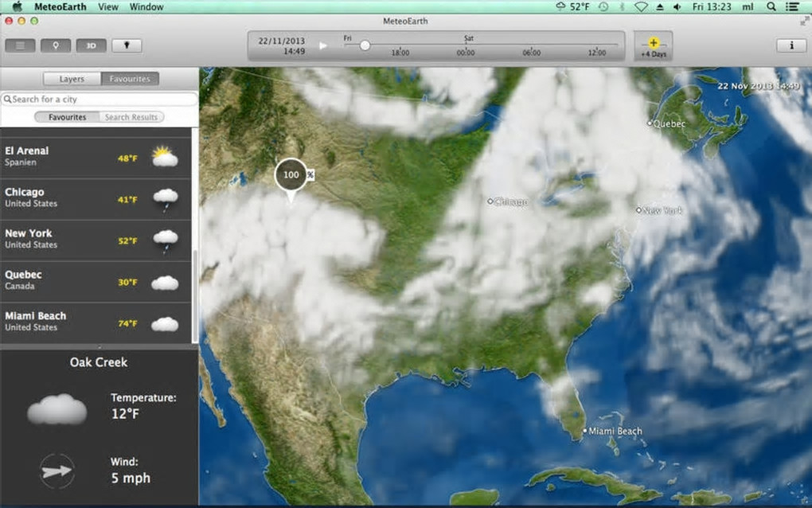Image resolution: width=812 pixels, height=508 pixels.
Task: Click New York rain cloud icon
Action: tap(166, 240)
